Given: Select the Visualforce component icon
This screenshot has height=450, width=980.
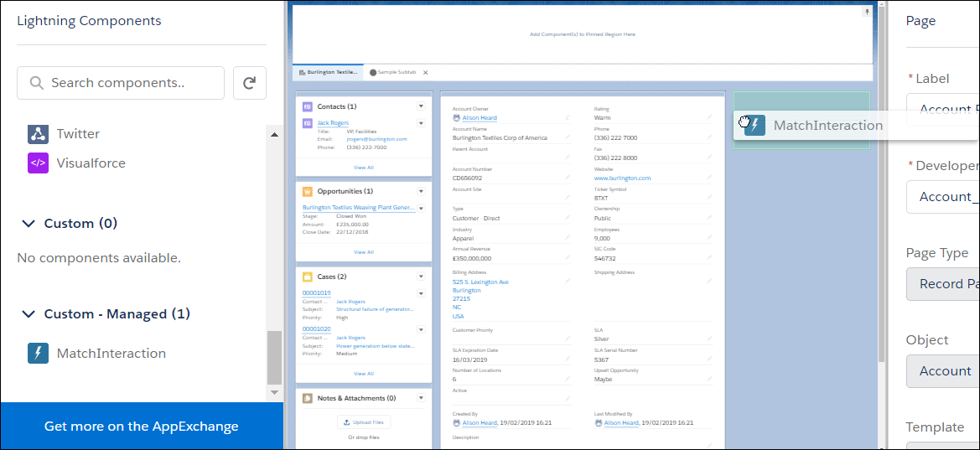Looking at the screenshot, I should (38, 163).
